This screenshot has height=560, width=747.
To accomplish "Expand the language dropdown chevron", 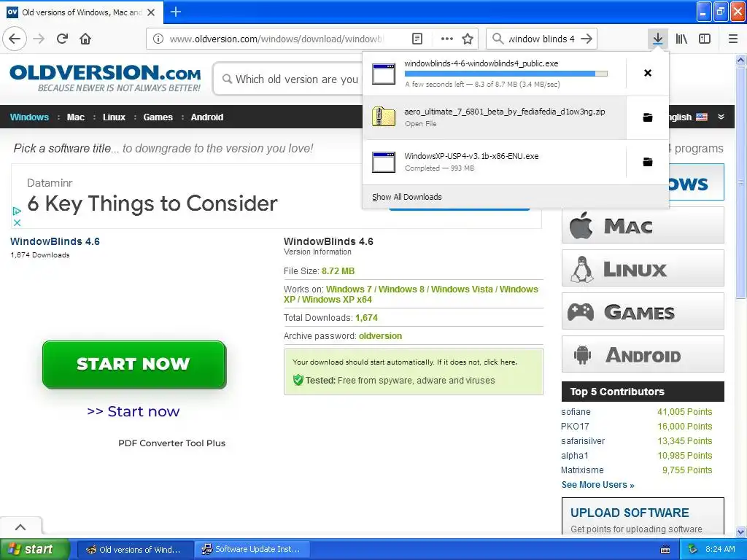I will (x=721, y=117).
